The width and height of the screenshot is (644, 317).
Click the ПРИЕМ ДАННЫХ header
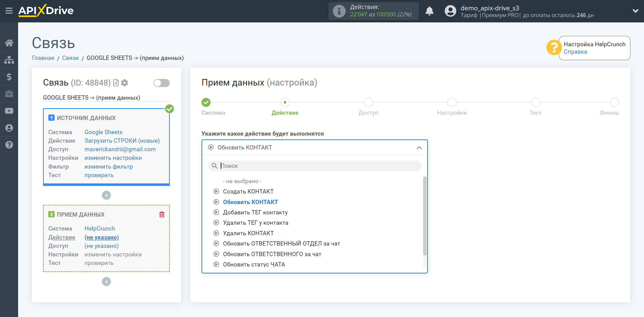[80, 214]
